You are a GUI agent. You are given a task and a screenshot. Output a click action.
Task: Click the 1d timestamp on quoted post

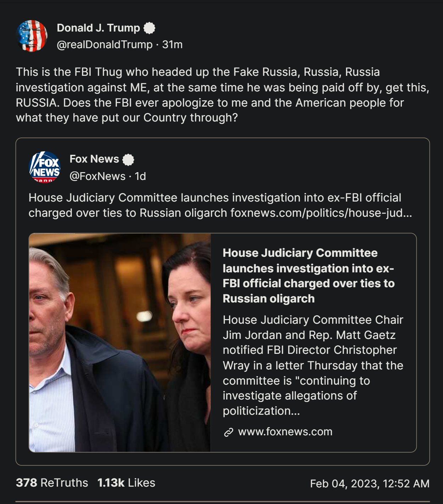[x=140, y=176]
